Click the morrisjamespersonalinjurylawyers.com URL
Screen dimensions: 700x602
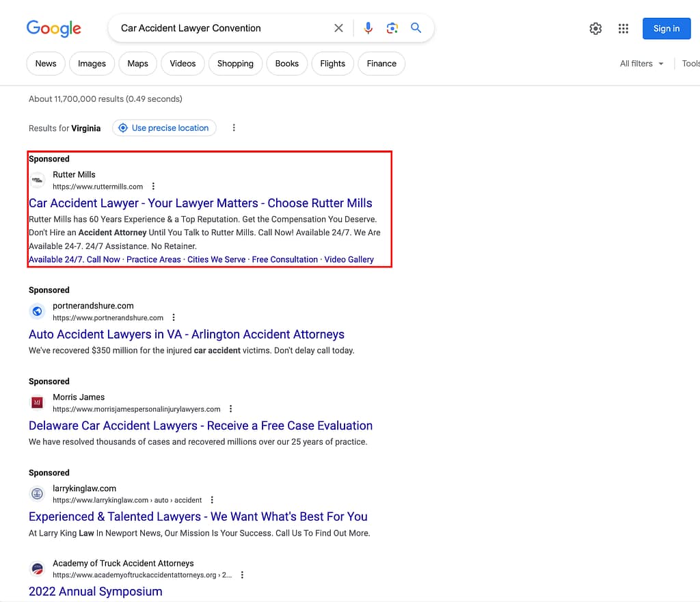[x=137, y=409]
